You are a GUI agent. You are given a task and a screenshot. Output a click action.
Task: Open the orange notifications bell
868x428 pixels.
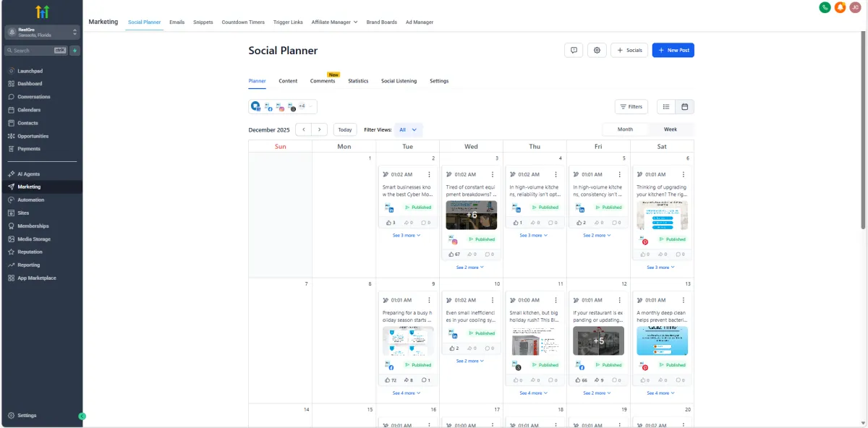click(840, 7)
